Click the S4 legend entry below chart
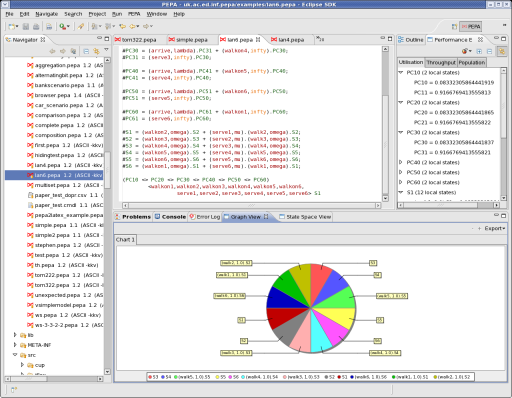The image size is (512, 398). [166, 377]
